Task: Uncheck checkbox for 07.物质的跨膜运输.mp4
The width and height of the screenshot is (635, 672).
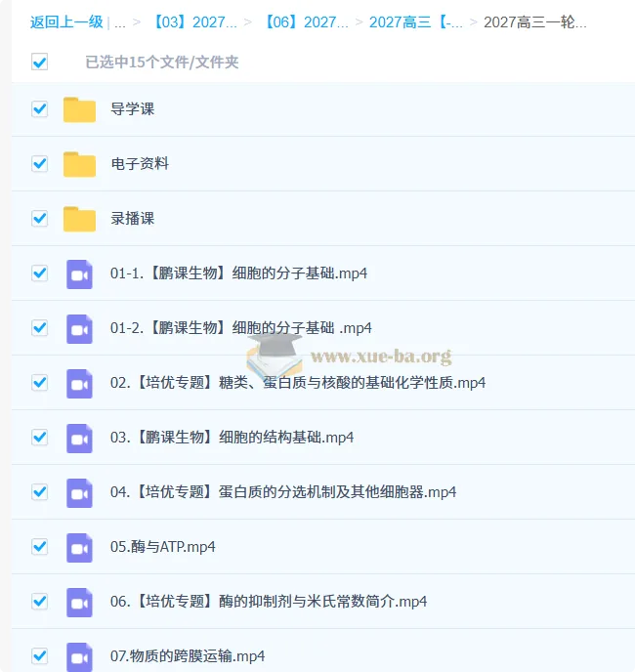Action: coord(39,656)
